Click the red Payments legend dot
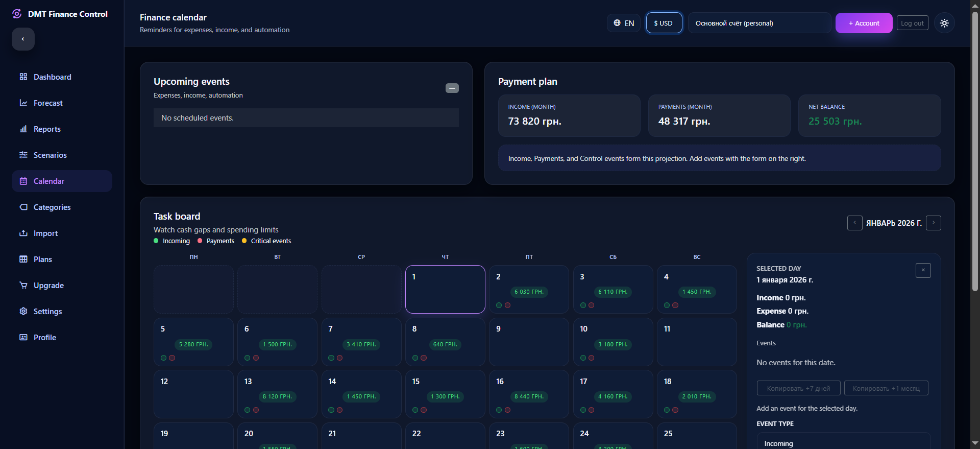Viewport: 980px width, 449px height. click(200, 241)
